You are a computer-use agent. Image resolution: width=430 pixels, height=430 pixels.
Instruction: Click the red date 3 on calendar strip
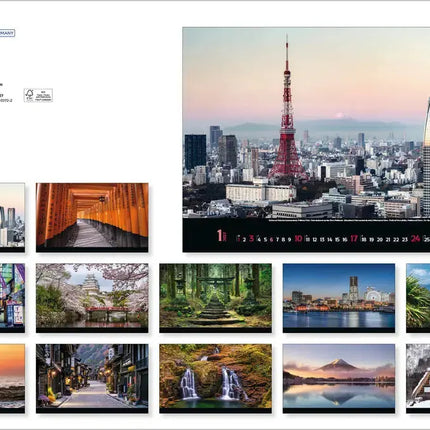[252, 238]
